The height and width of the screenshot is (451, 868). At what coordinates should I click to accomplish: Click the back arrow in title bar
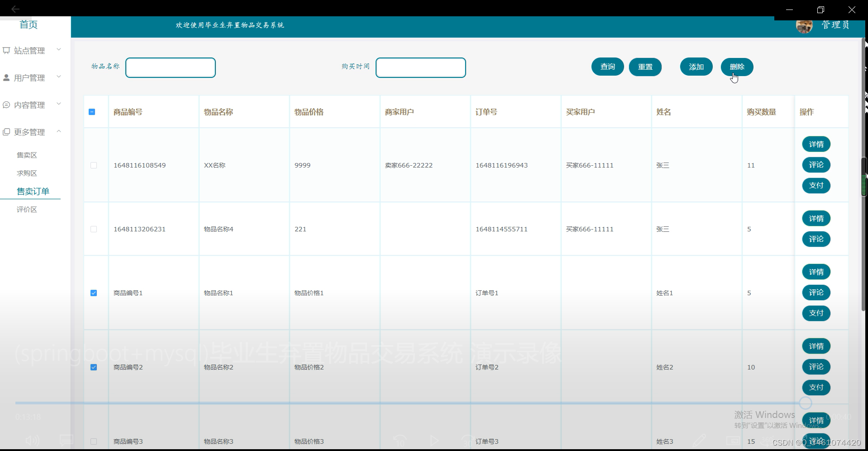[x=15, y=9]
